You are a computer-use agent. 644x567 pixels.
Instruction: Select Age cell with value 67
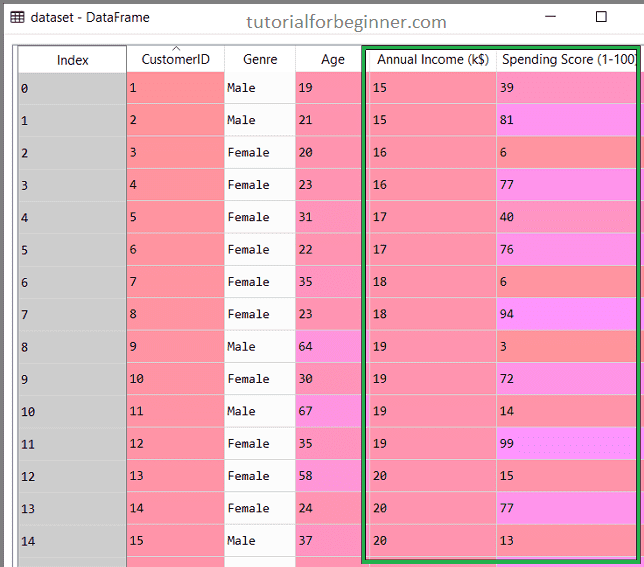(329, 411)
